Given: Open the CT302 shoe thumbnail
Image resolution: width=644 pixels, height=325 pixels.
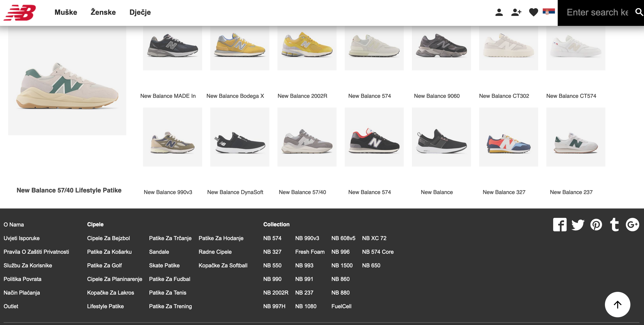Looking at the screenshot, I should click(508, 48).
